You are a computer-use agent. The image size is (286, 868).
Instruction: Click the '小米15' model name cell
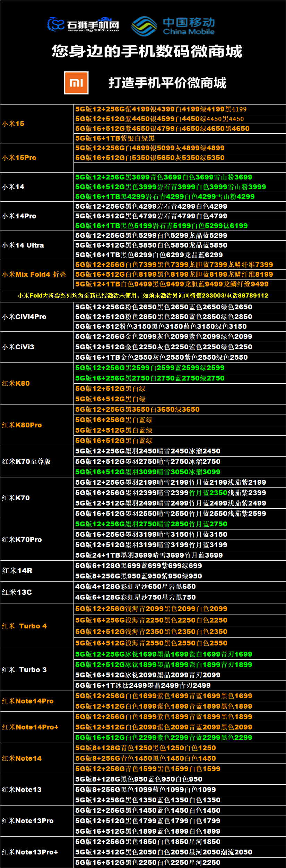(37, 124)
